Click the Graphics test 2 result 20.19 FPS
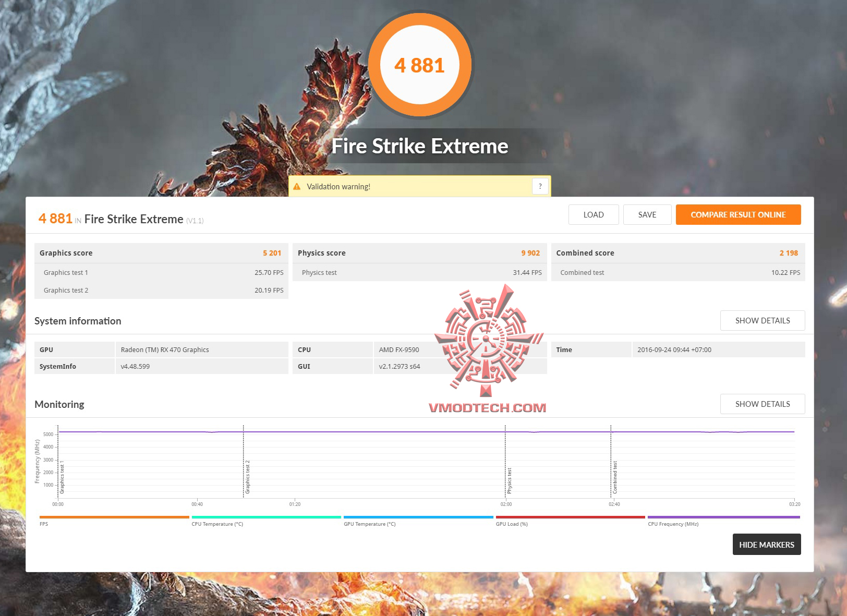The width and height of the screenshot is (847, 616). point(269,291)
